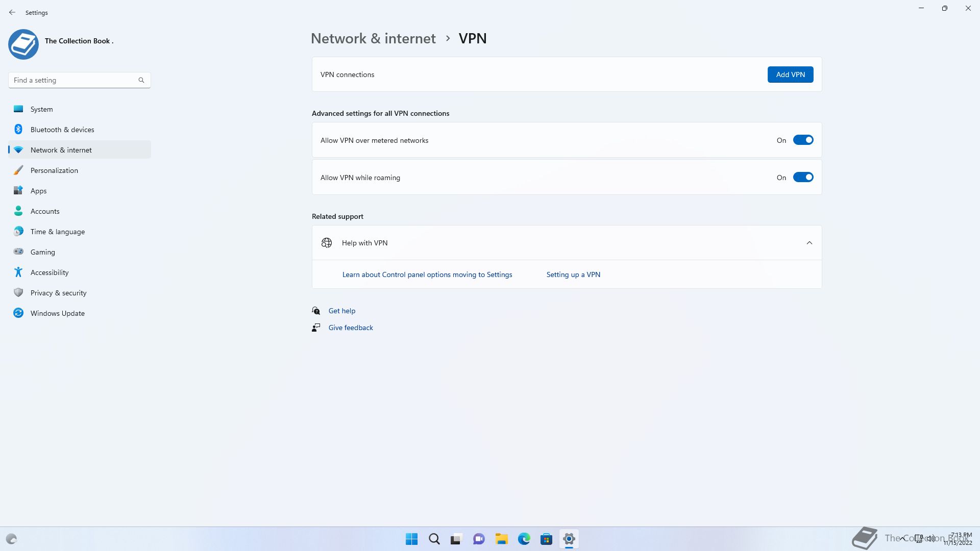Disable Allow VPN over metered networks

(803, 140)
